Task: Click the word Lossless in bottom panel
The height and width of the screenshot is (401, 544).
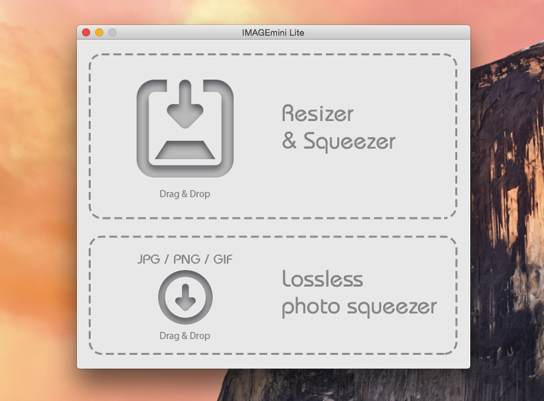Action: click(x=323, y=279)
